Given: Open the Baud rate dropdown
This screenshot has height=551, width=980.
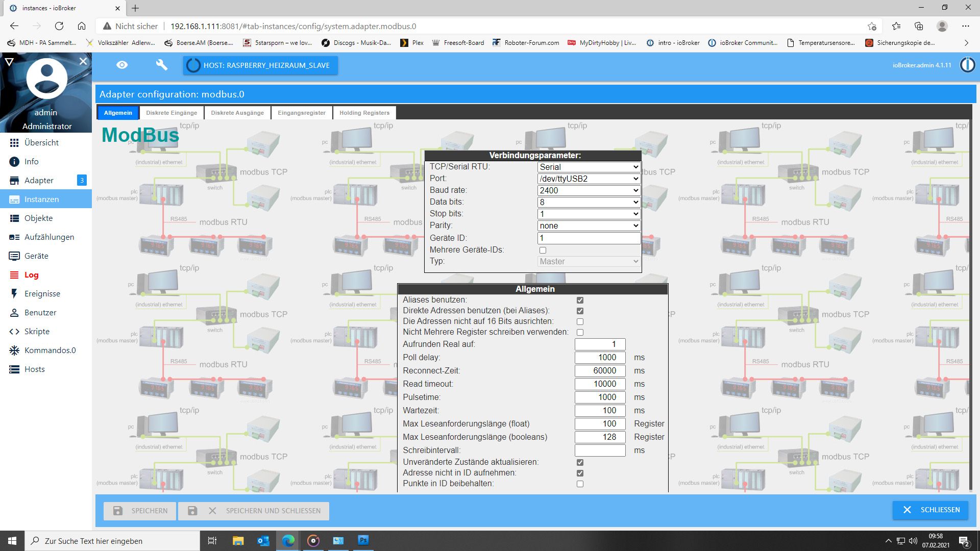Looking at the screenshot, I should 589,190.
